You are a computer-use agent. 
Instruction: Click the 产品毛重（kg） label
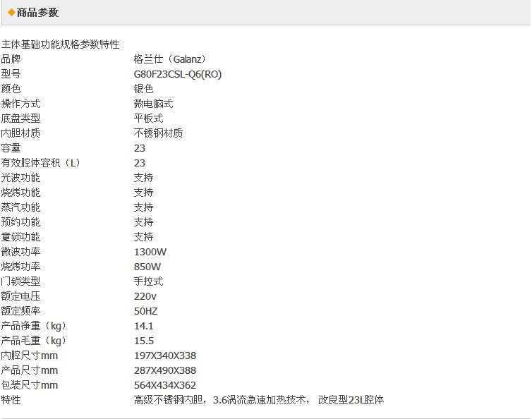point(34,341)
